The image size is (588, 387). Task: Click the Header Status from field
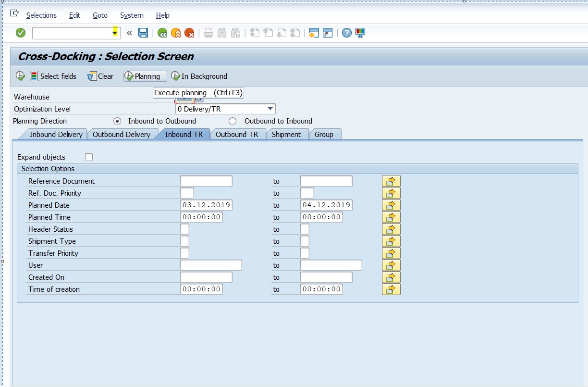[184, 229]
